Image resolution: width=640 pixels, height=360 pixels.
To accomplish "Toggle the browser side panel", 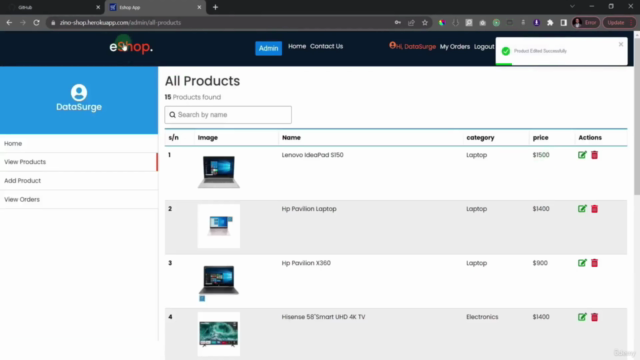I will 564,23.
